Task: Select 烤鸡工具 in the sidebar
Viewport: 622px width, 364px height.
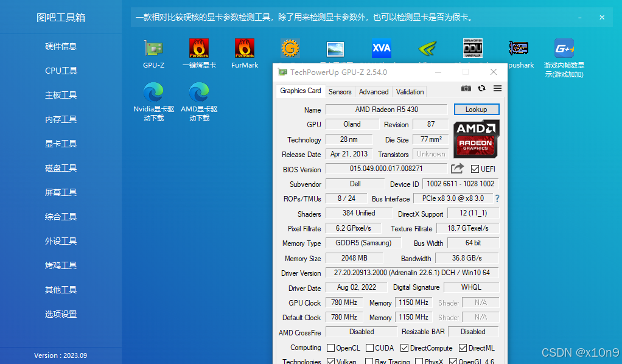Action: pyautogui.click(x=61, y=265)
